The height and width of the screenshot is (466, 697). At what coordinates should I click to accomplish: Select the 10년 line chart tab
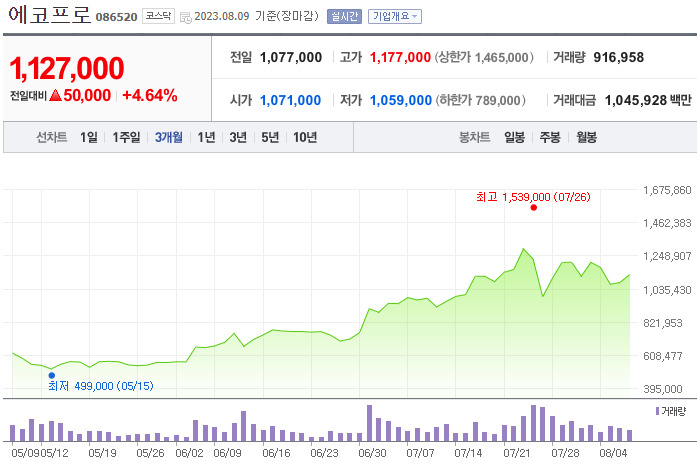coord(305,137)
